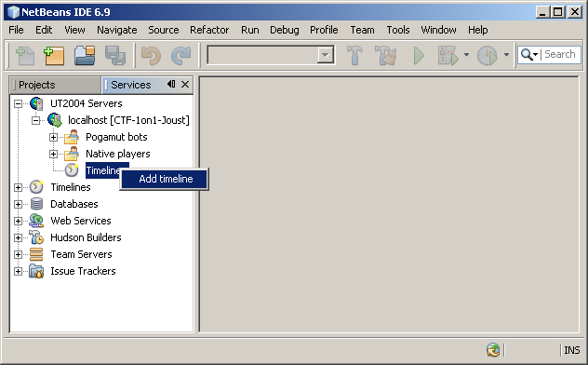Screen dimensions: 588x365
Task: Click the Open Project toolbar icon
Action: coord(85,56)
